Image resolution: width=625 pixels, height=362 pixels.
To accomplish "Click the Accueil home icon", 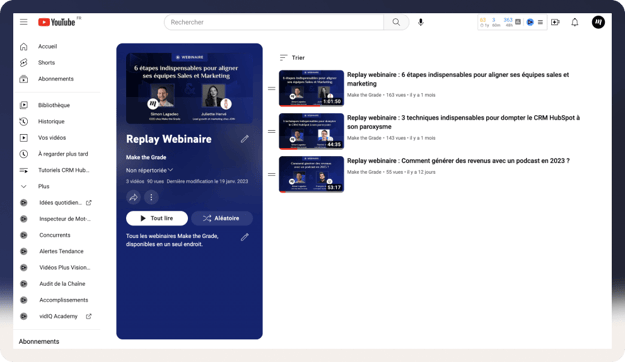I will click(x=24, y=47).
